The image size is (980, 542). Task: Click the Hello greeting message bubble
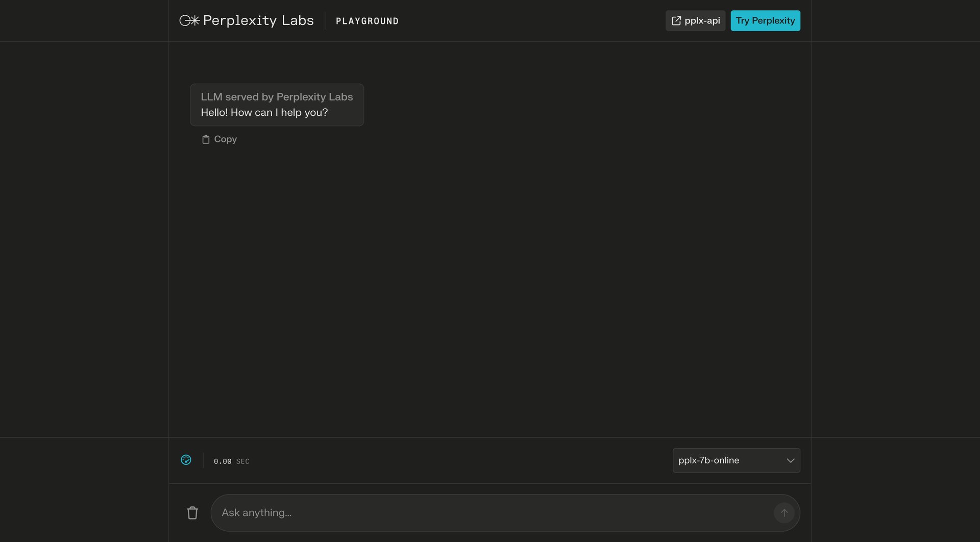pyautogui.click(x=264, y=112)
